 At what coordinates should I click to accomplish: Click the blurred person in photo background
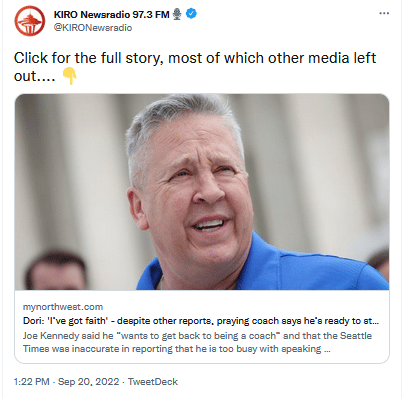coord(56,269)
